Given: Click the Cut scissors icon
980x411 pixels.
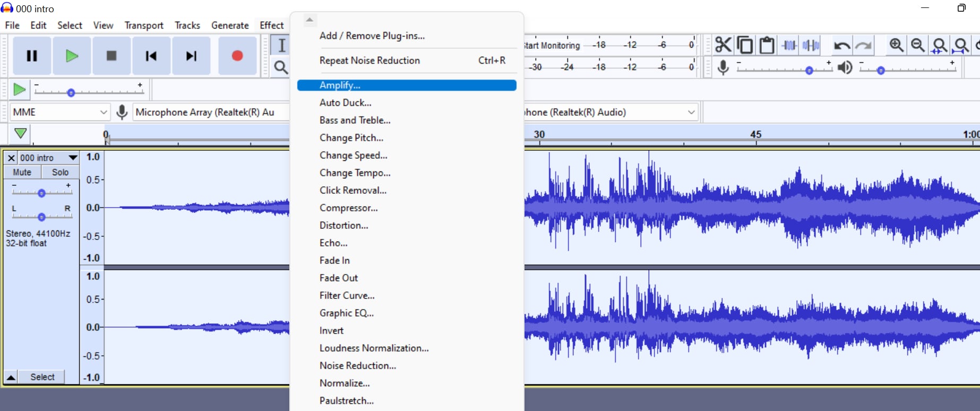Looking at the screenshot, I should (723, 45).
